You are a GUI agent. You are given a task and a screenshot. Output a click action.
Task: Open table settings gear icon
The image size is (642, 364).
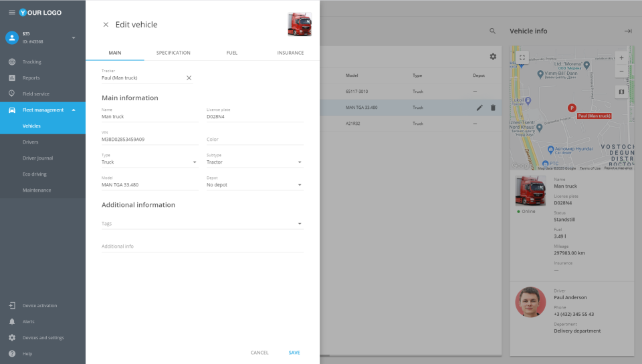pyautogui.click(x=493, y=57)
